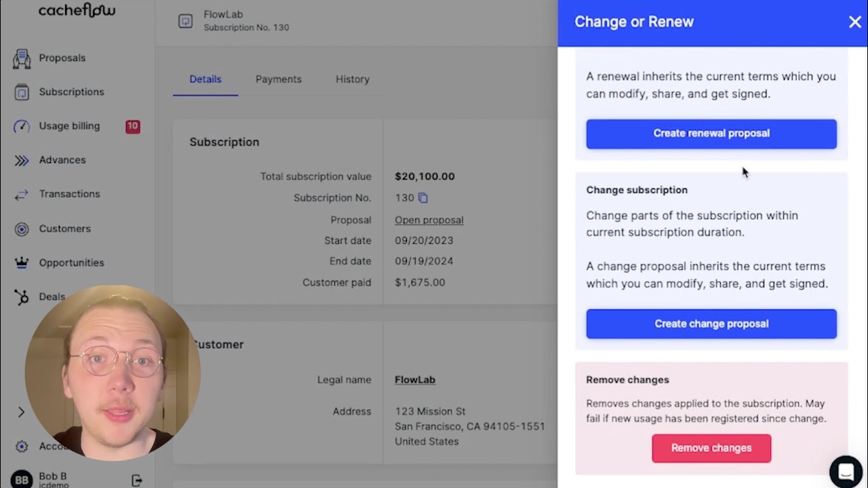Switch to the Payments tab
Viewport: 868px width, 488px height.
(x=279, y=79)
